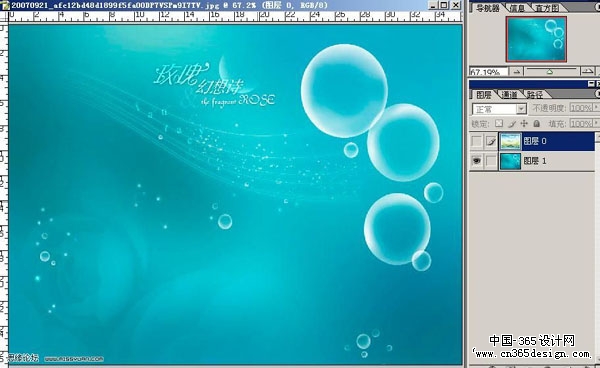Viewport: 600px width, 368px height.
Task: Switch to the 通道 (Channels) tab
Action: tap(509, 94)
